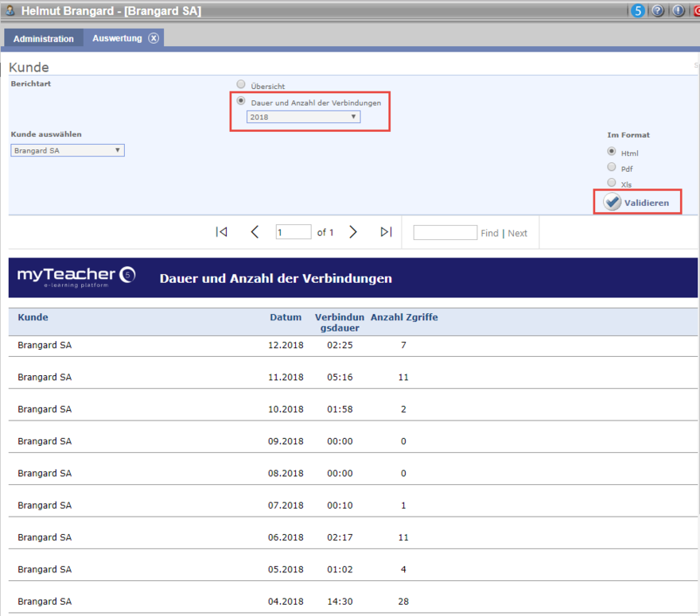Open help via the question mark icon
Screen dimensions: 700x616
658,11
